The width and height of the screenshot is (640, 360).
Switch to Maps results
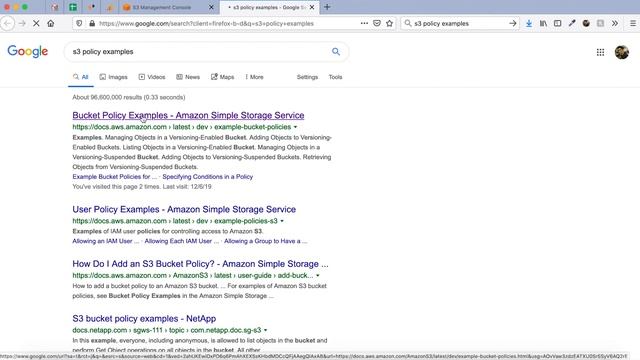tap(222, 77)
